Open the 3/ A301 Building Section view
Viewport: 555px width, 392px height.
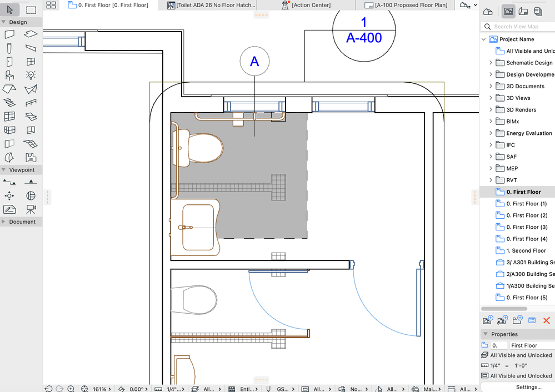(526, 262)
